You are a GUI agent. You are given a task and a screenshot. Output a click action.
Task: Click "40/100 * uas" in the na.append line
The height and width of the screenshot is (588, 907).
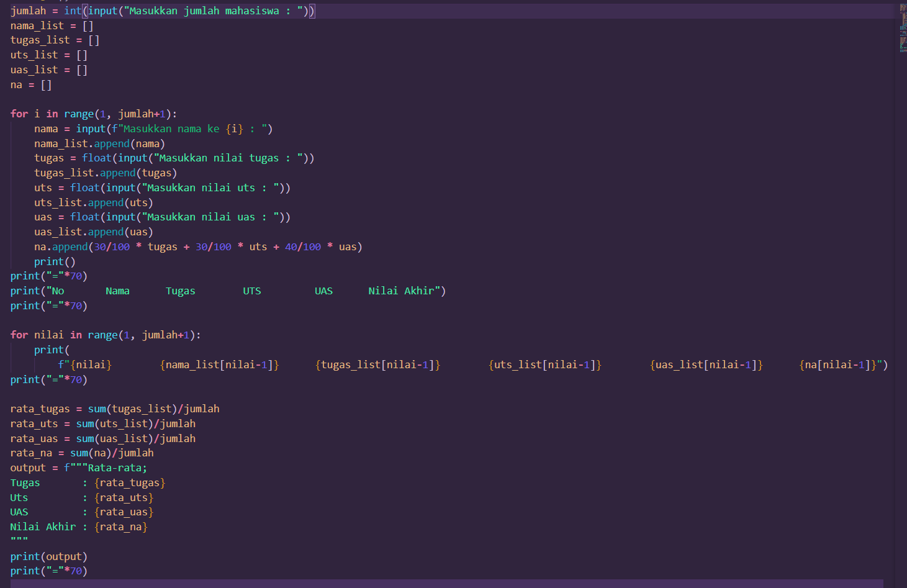(x=320, y=247)
